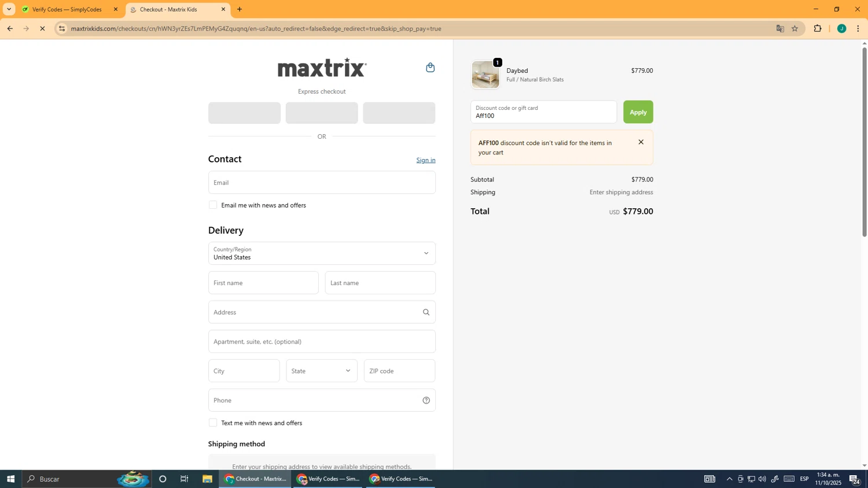Image resolution: width=868 pixels, height=488 pixels.
Task: Bookmark this page with the star icon
Action: tap(795, 28)
